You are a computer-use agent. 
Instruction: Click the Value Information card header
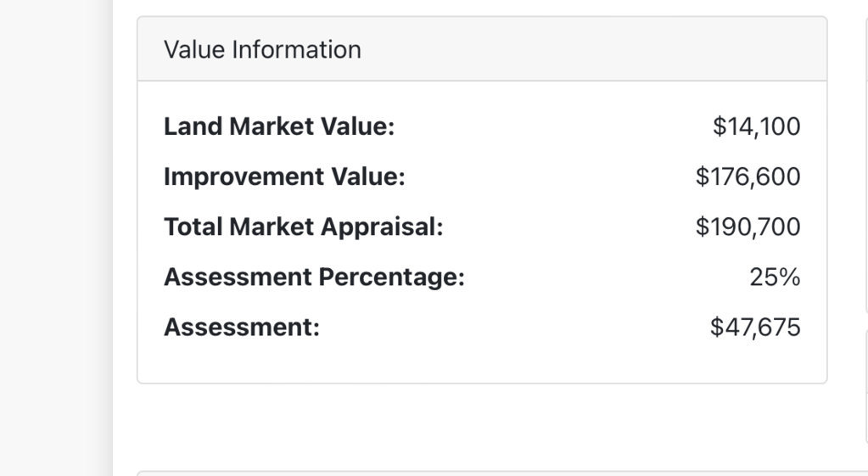482,49
